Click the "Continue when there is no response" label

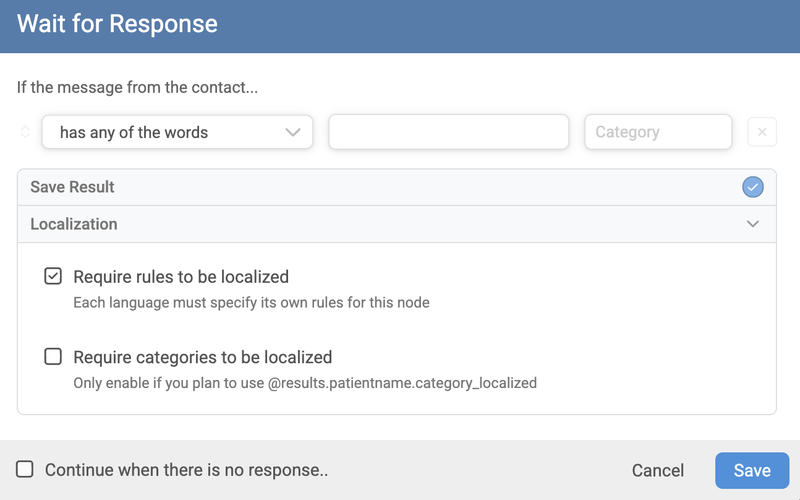click(x=187, y=470)
